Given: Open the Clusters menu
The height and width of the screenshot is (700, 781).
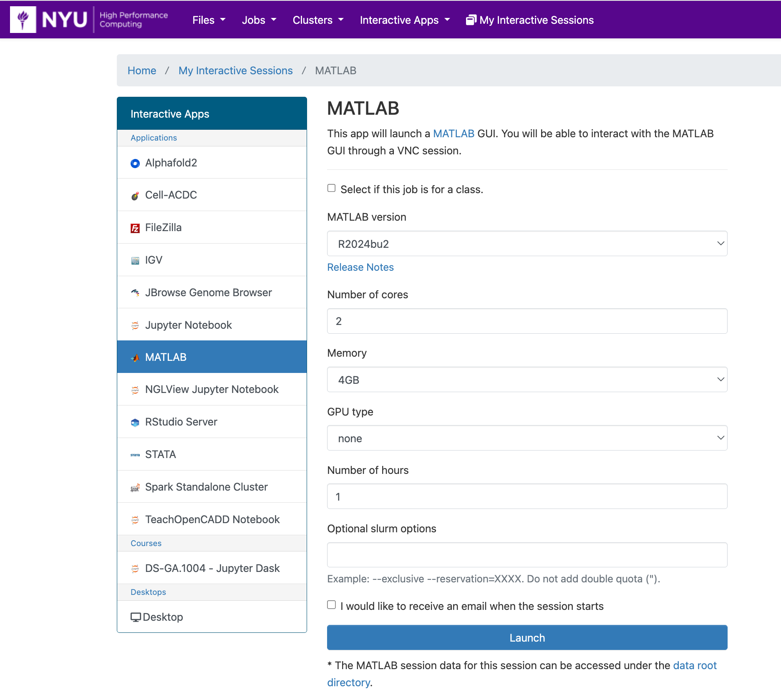Looking at the screenshot, I should pyautogui.click(x=318, y=20).
